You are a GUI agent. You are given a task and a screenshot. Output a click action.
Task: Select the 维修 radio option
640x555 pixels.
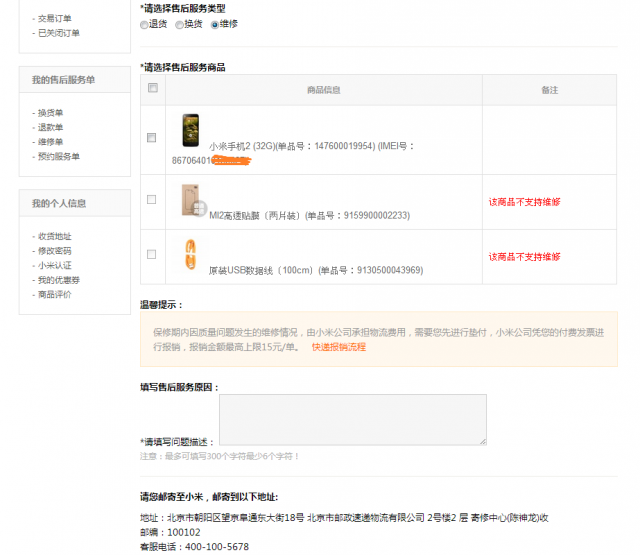click(x=215, y=25)
